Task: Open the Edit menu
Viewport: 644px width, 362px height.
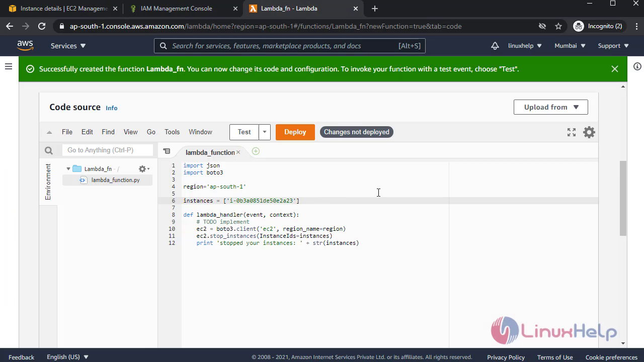Action: [87, 132]
